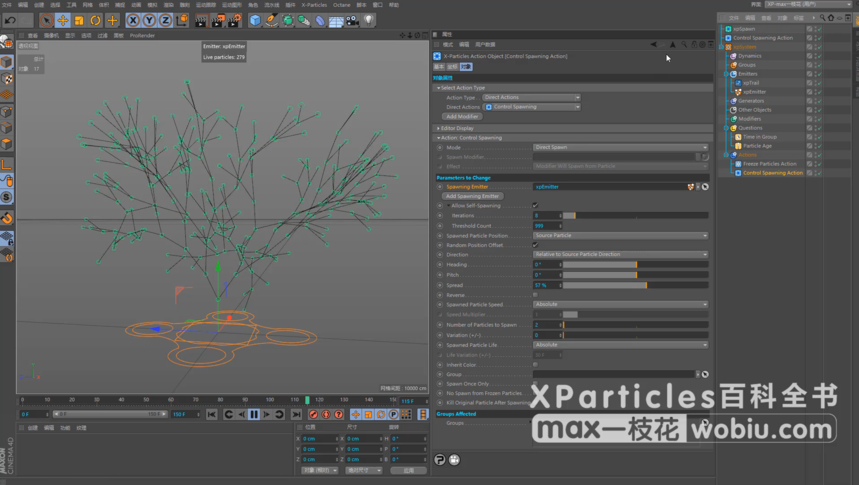This screenshot has height=485, width=859.
Task: Open Mode dropdown showing Direct Spawn
Action: [620, 147]
